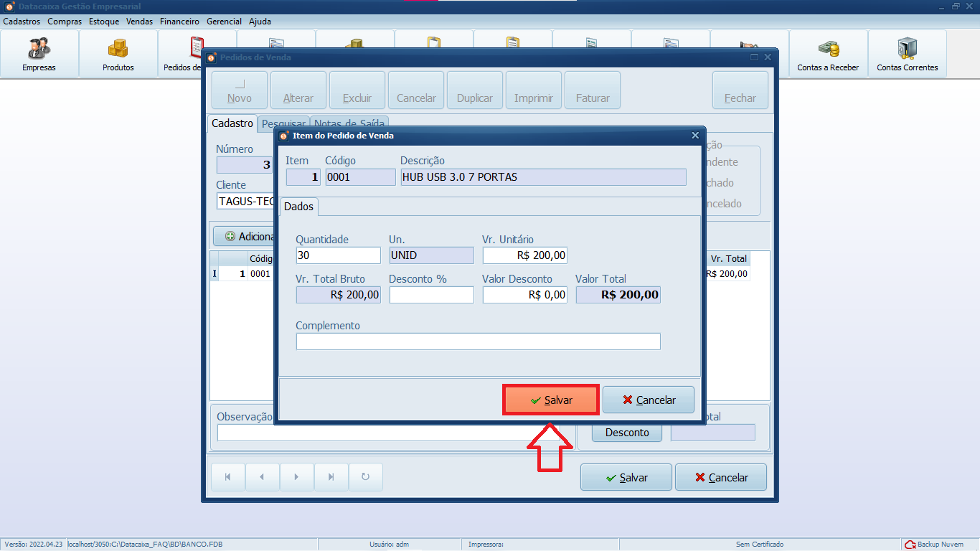Click Cancelar in the item dialog
Viewport: 980px width, 551px height.
pyautogui.click(x=649, y=400)
